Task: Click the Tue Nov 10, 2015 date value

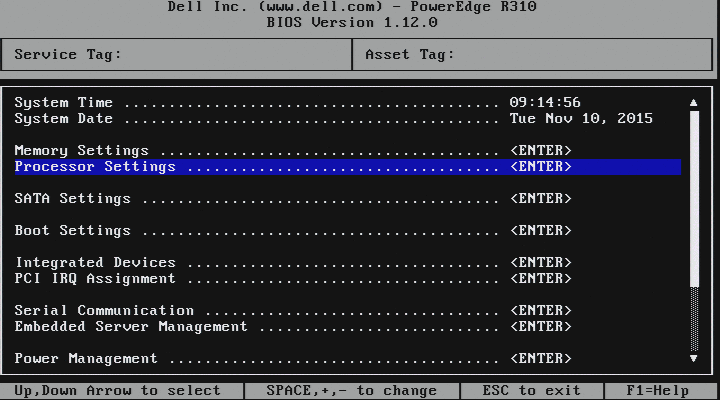Action: (x=581, y=118)
